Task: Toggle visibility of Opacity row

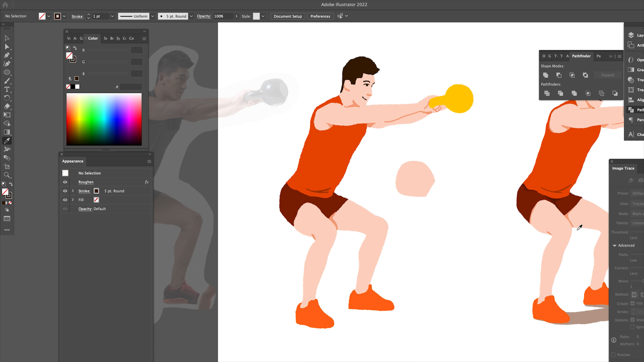Action: [65, 209]
